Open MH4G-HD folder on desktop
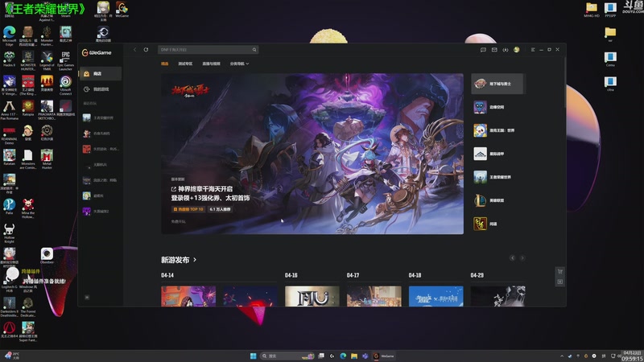This screenshot has height=362, width=644. (592, 10)
